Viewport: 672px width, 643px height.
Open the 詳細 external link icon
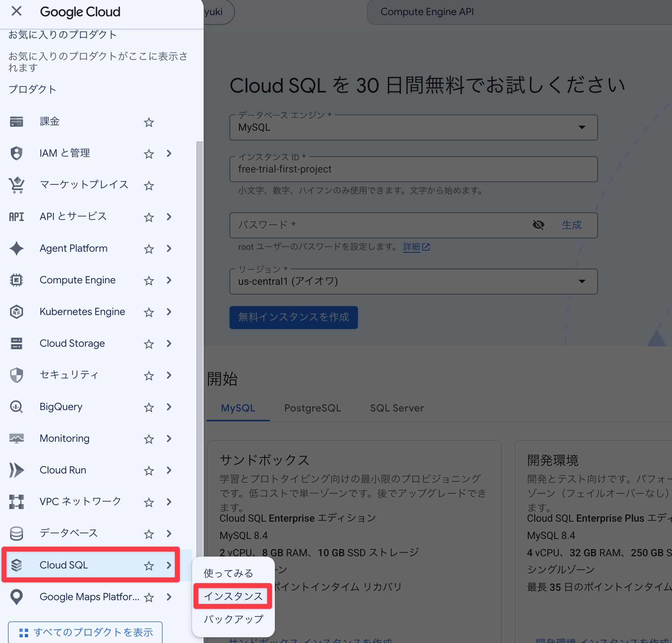click(426, 247)
